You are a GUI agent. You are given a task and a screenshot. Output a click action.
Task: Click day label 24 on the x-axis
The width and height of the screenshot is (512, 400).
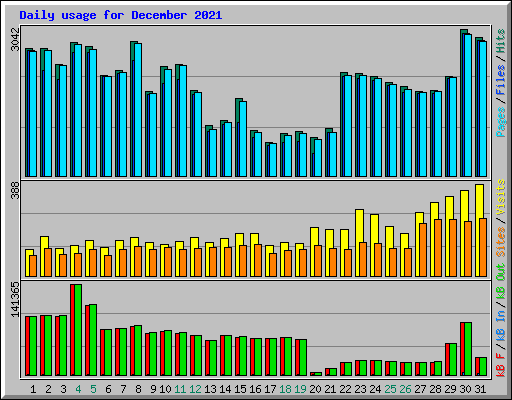tap(375, 389)
